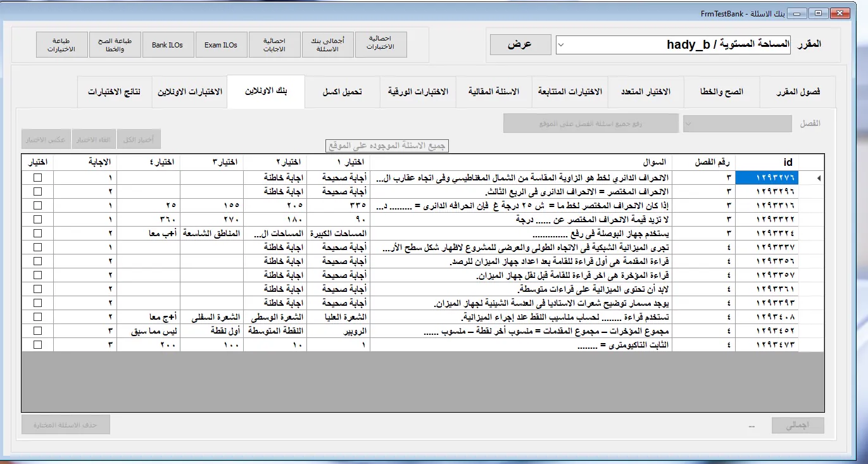The height and width of the screenshot is (464, 868).
Task: Select question text يستخدم جهاز البوصلة فى رفع
Action: (521, 234)
